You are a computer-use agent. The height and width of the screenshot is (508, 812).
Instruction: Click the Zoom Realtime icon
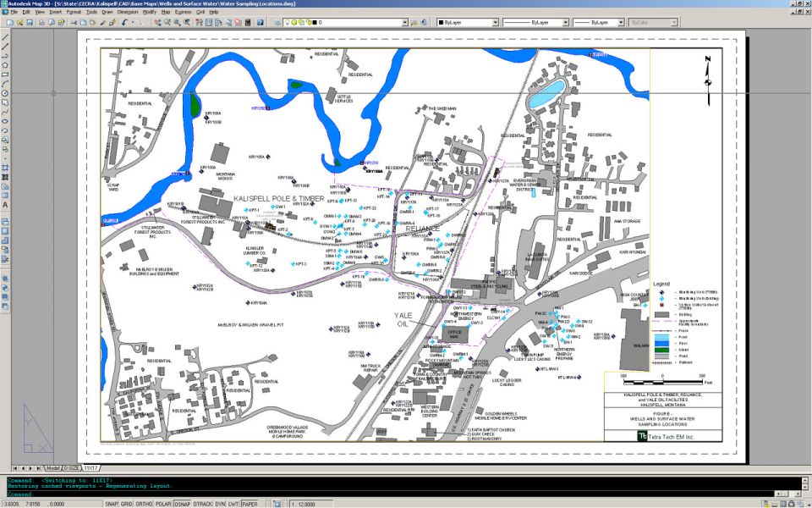pyautogui.click(x=167, y=23)
